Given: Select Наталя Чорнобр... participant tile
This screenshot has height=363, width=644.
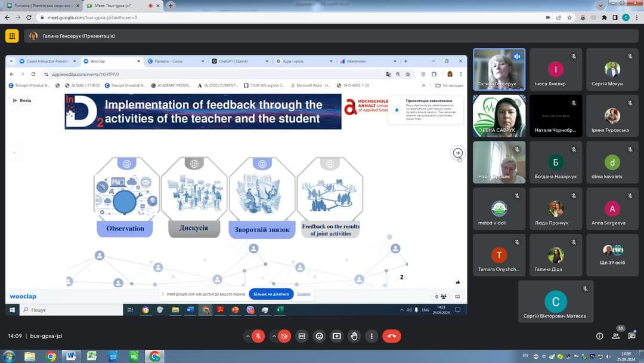Looking at the screenshot, I should 556,116.
